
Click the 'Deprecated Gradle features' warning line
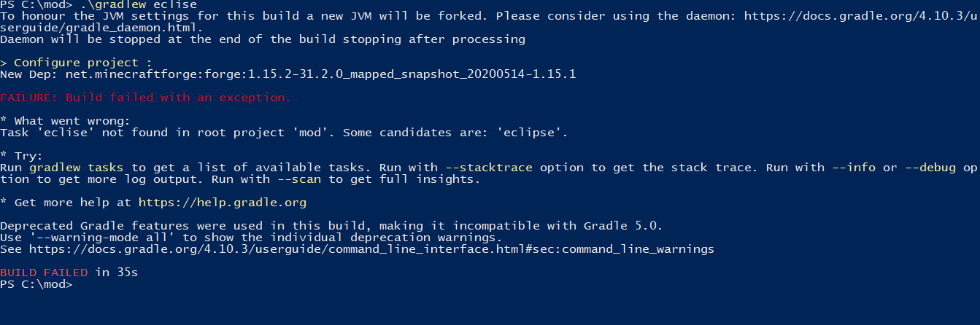tap(331, 226)
